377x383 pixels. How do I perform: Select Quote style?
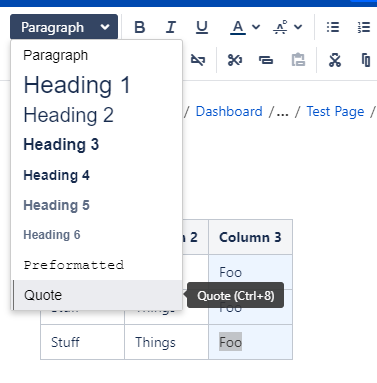pos(97,295)
